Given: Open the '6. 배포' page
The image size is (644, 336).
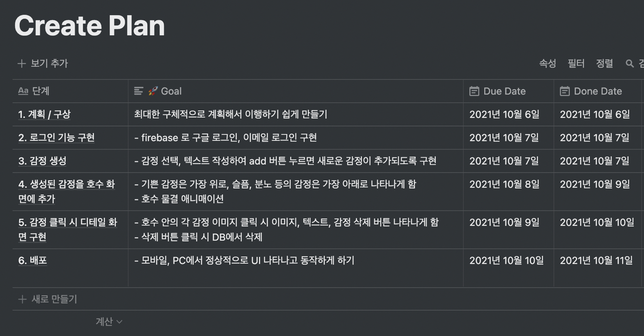Looking at the screenshot, I should pos(32,261).
